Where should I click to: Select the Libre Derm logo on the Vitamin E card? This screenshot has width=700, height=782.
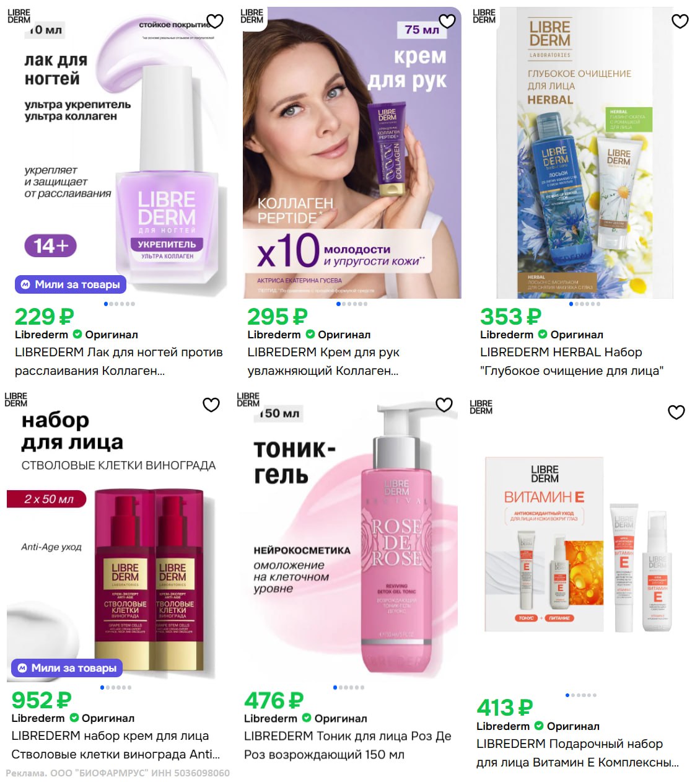(x=481, y=407)
